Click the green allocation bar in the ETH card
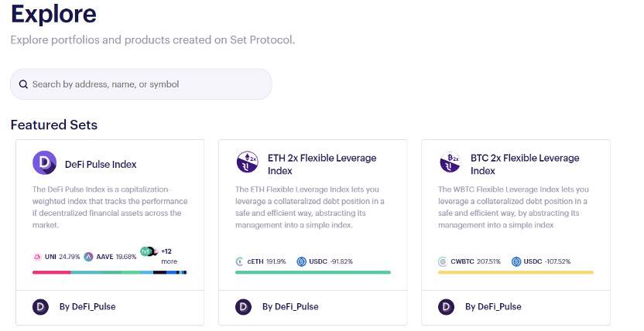This screenshot has width=644, height=331. point(313,272)
